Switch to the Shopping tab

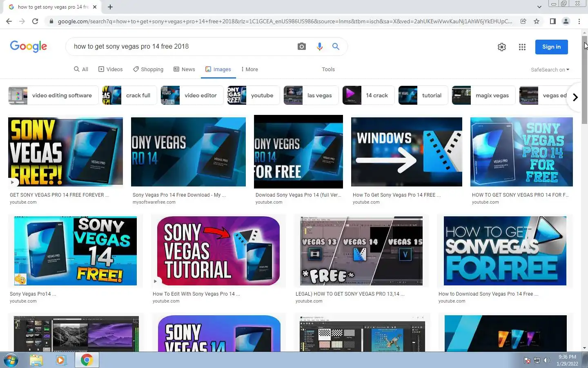click(148, 70)
